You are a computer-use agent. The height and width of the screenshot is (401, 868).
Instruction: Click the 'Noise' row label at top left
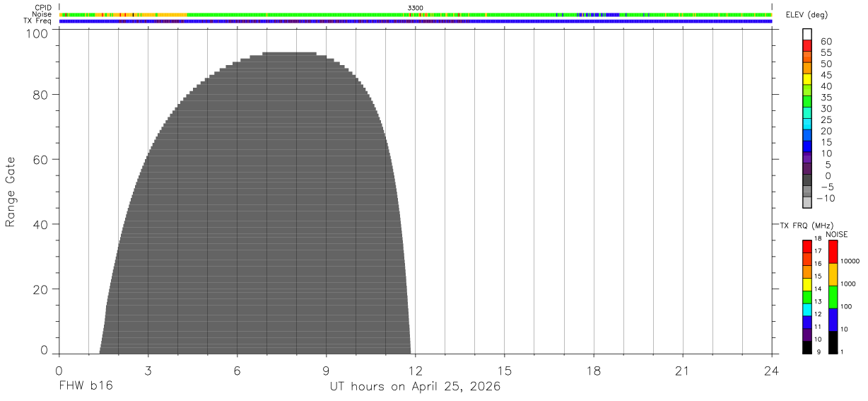(x=42, y=14)
